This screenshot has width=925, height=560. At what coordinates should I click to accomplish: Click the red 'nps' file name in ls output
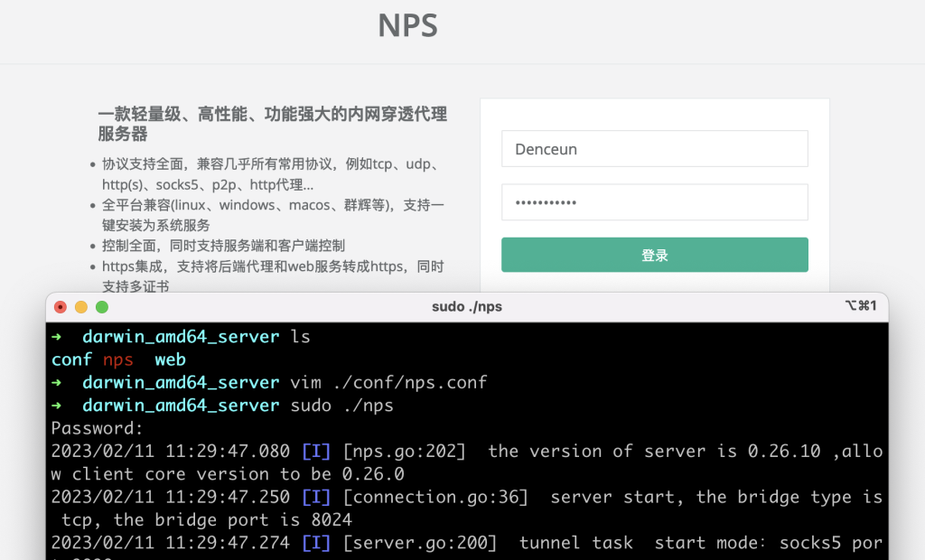click(118, 359)
